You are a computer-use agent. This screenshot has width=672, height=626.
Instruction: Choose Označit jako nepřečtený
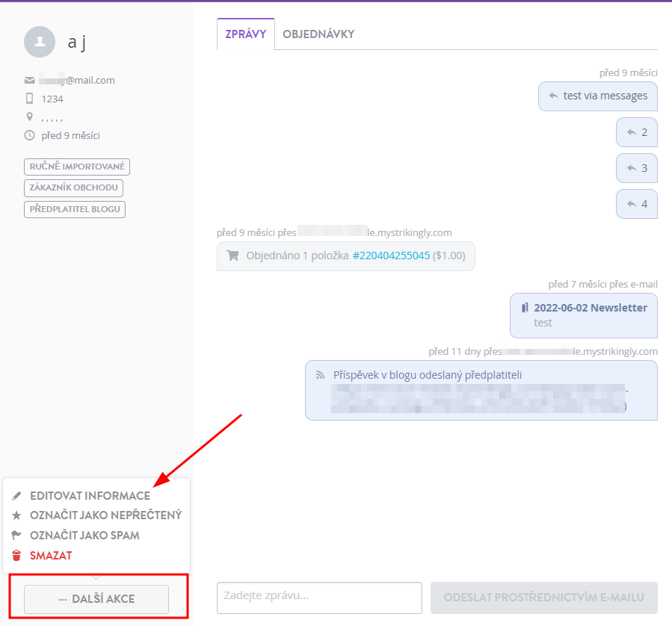tap(106, 515)
